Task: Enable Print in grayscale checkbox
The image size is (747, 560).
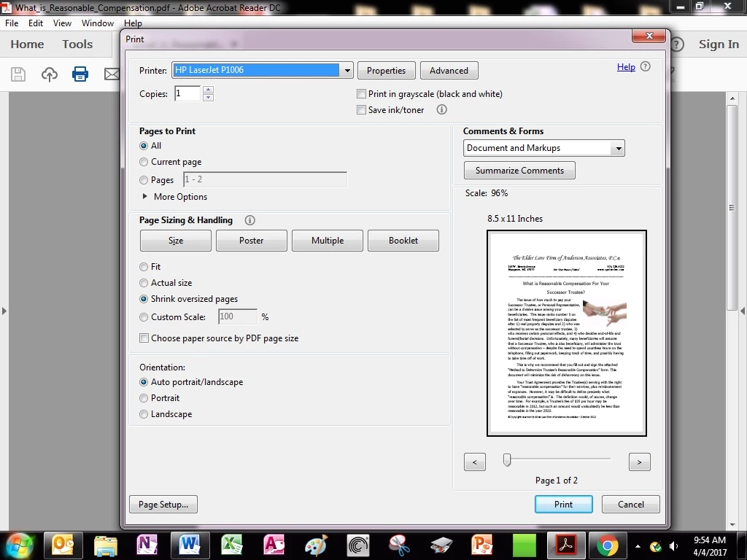Action: click(x=361, y=94)
